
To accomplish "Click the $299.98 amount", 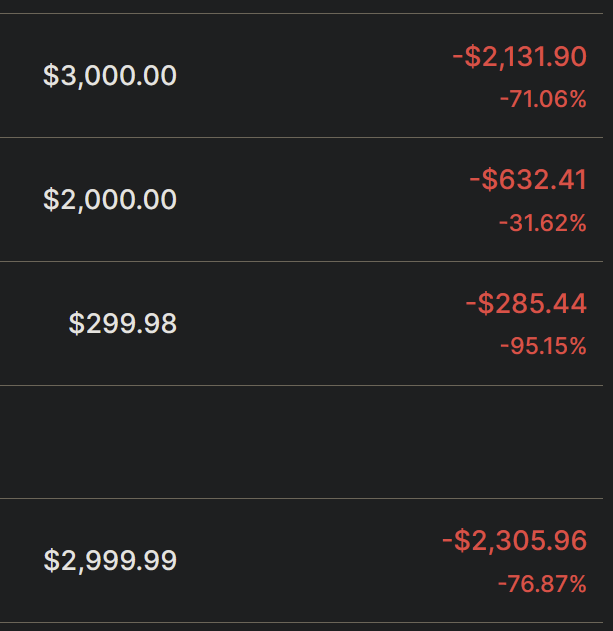I will click(x=123, y=324).
